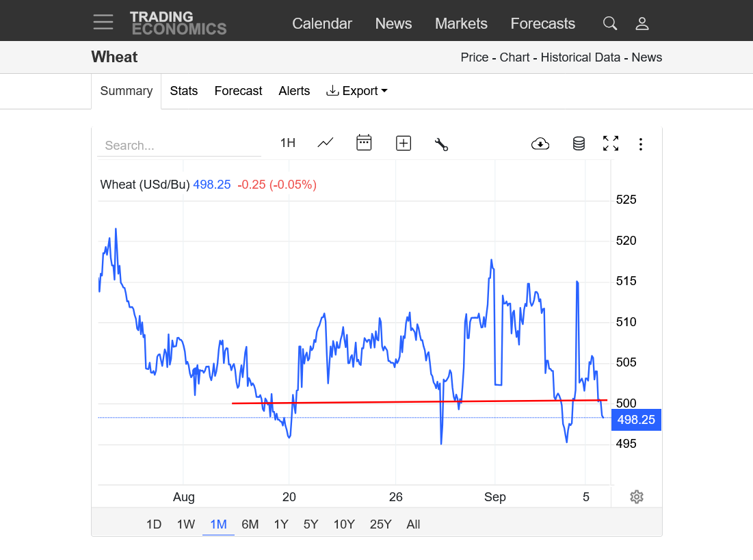Click the database stack icon
Screen dimensions: 753x560
pos(579,144)
